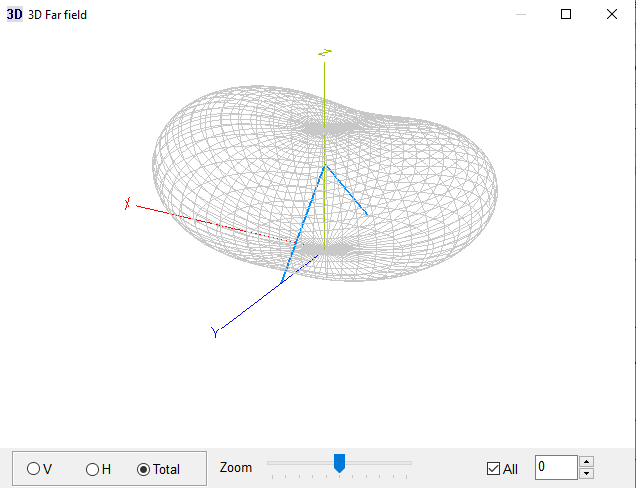The width and height of the screenshot is (636, 488).
Task: Click the green Z axis label
Action: [325, 52]
